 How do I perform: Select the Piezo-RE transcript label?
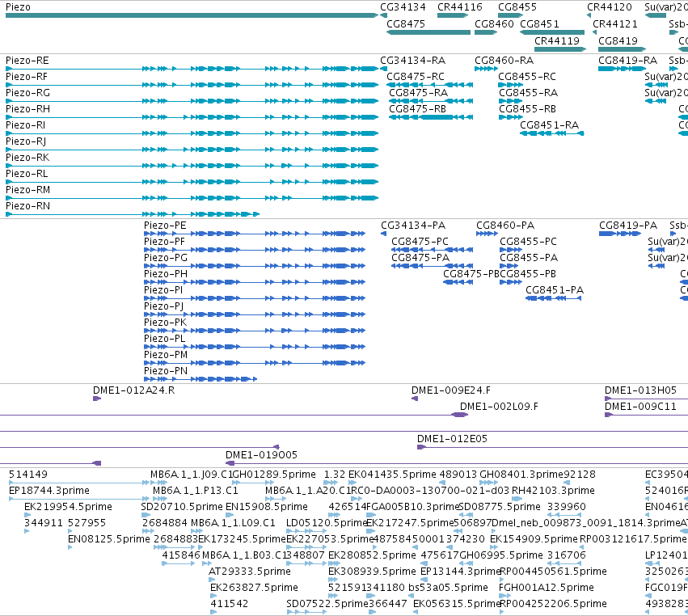(27, 60)
